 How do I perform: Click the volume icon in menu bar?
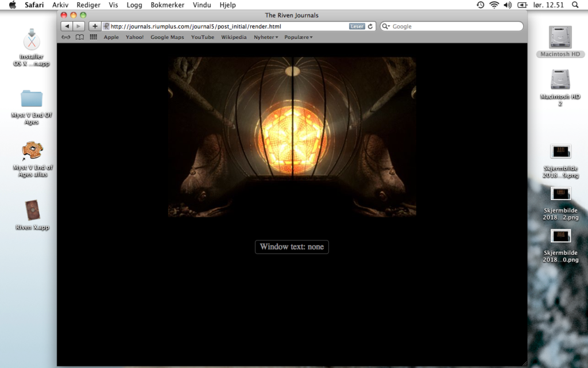click(x=508, y=5)
